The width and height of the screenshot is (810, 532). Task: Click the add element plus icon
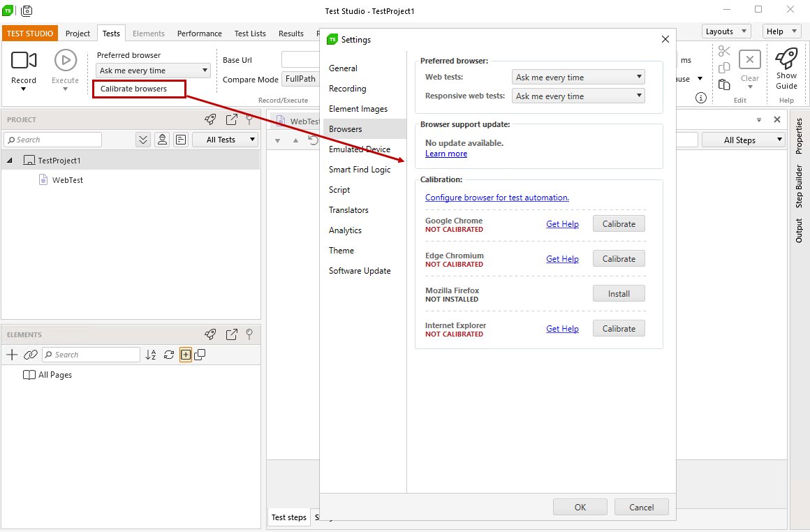click(x=12, y=355)
